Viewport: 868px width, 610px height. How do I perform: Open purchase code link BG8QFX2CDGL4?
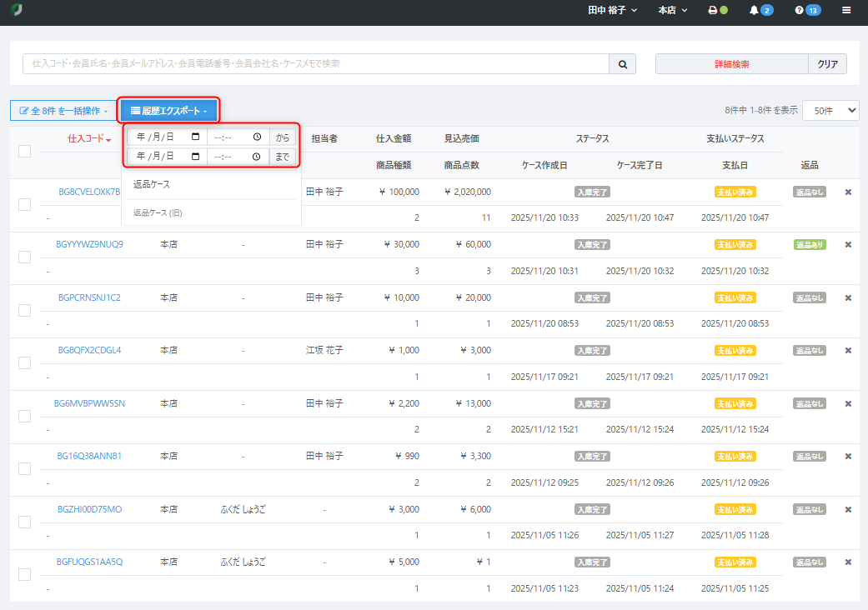point(89,350)
